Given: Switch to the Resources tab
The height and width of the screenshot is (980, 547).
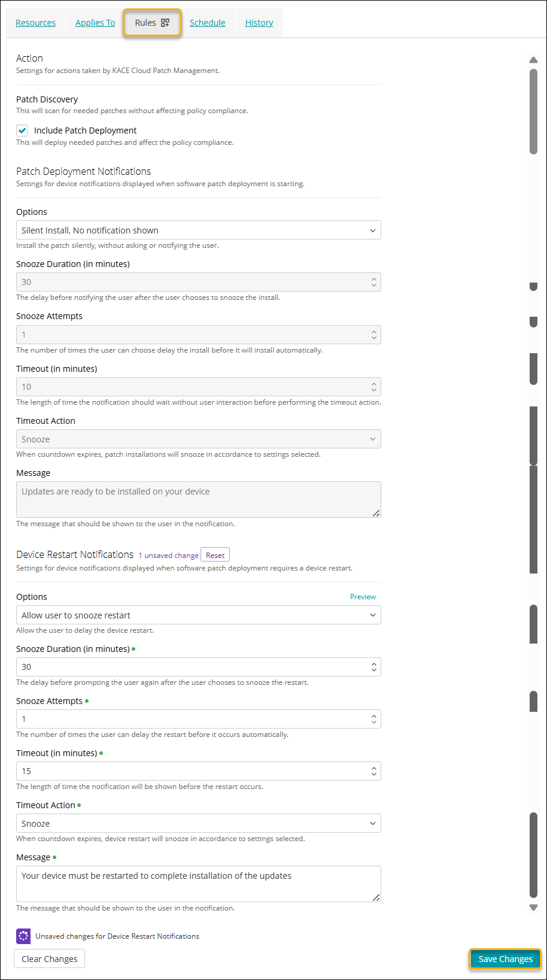Looking at the screenshot, I should pos(35,23).
